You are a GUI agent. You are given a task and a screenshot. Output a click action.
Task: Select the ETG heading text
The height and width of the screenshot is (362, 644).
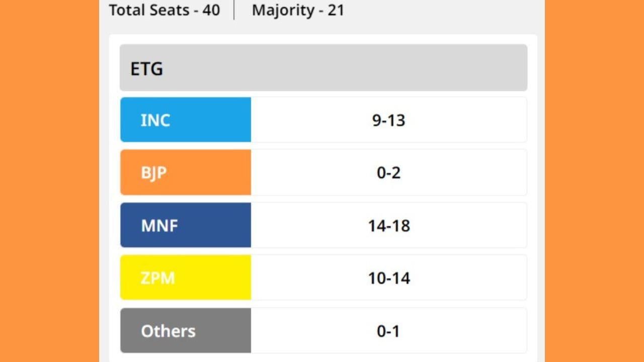(146, 68)
